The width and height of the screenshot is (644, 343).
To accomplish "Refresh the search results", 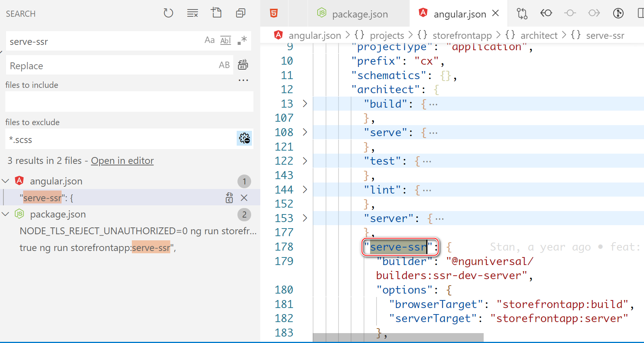I will [168, 13].
